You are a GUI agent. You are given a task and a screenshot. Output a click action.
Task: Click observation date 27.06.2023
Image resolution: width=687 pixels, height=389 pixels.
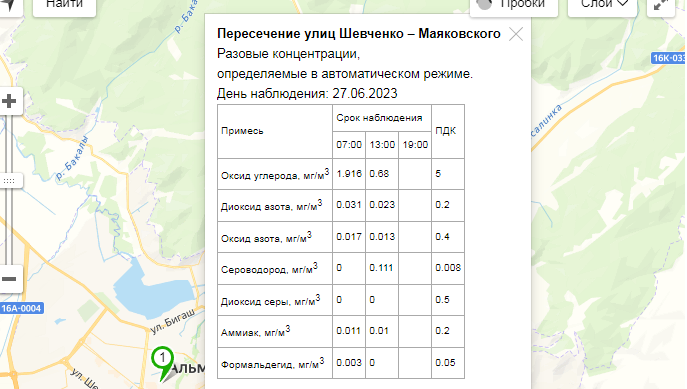[x=365, y=93]
